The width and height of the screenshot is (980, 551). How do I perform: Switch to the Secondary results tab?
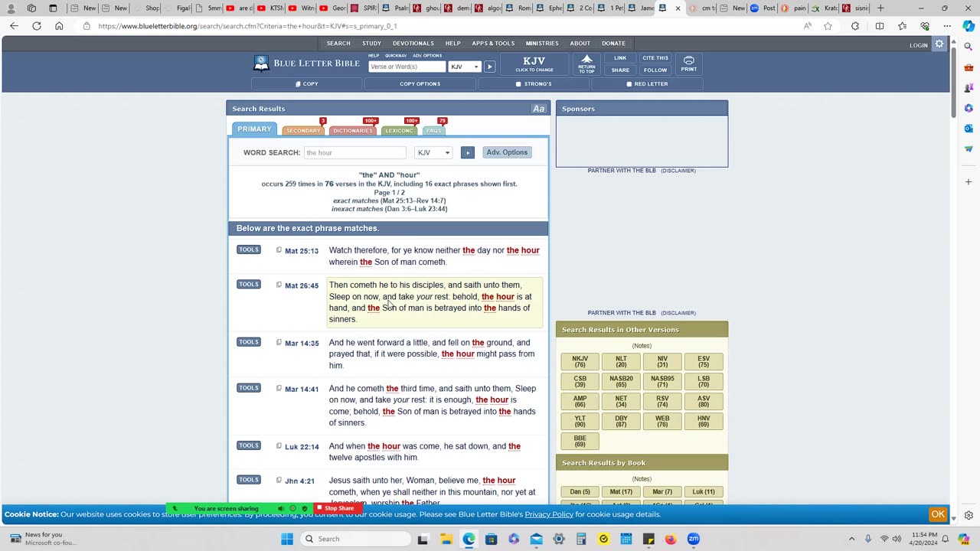coord(303,130)
